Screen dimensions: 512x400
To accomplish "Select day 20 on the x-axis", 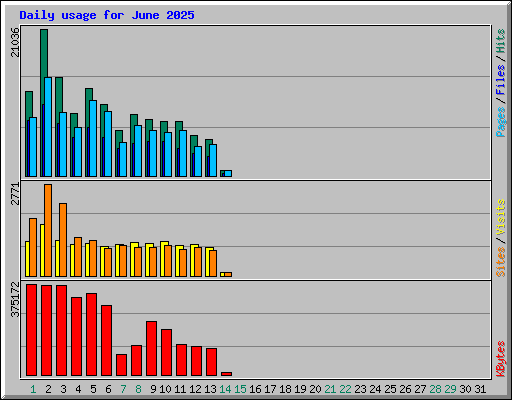I will [x=315, y=389].
